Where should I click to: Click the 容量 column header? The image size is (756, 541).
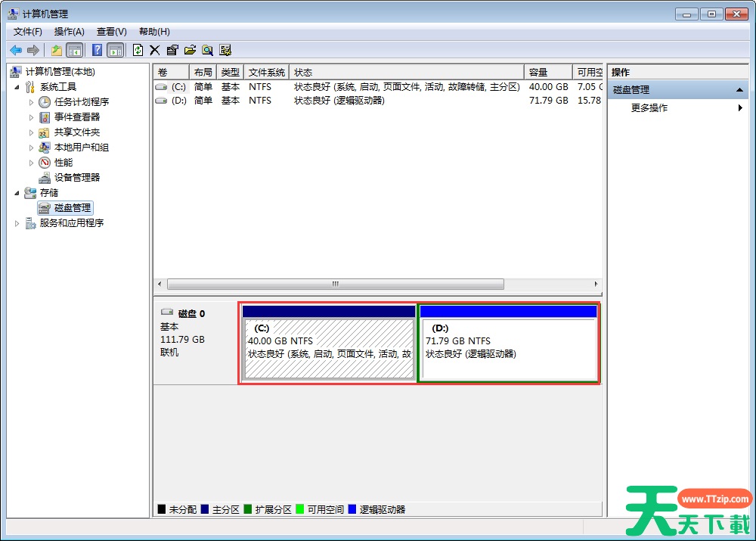[x=538, y=72]
